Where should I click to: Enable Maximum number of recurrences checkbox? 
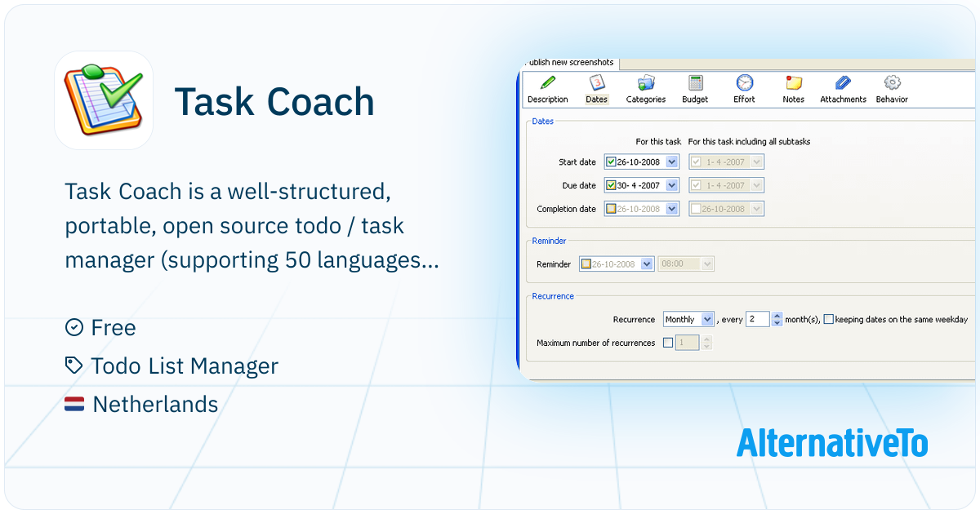click(668, 343)
